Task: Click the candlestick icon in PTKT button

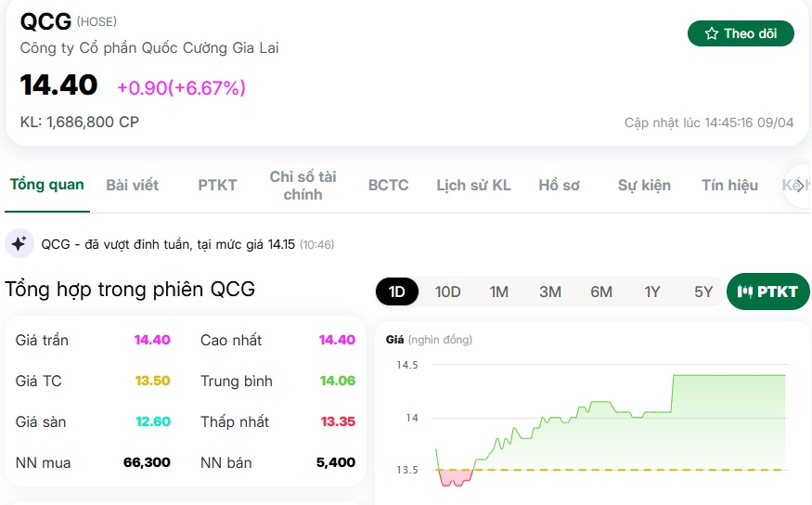Action: 744,291
